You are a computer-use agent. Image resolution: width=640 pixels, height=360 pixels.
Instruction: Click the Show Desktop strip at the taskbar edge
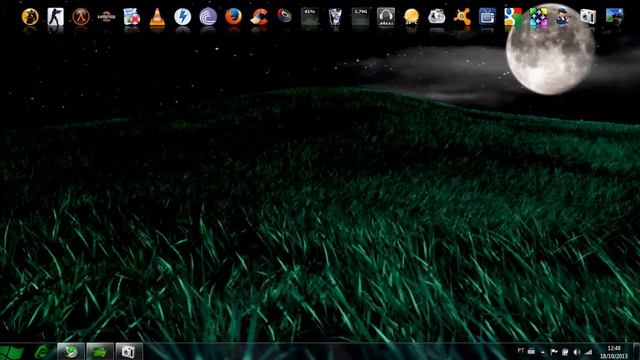[x=636, y=352]
